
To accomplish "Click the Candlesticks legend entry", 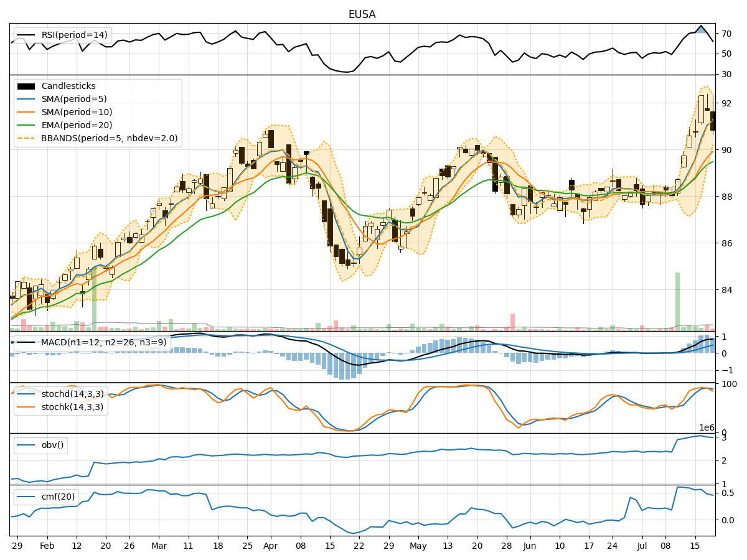I will [68, 86].
